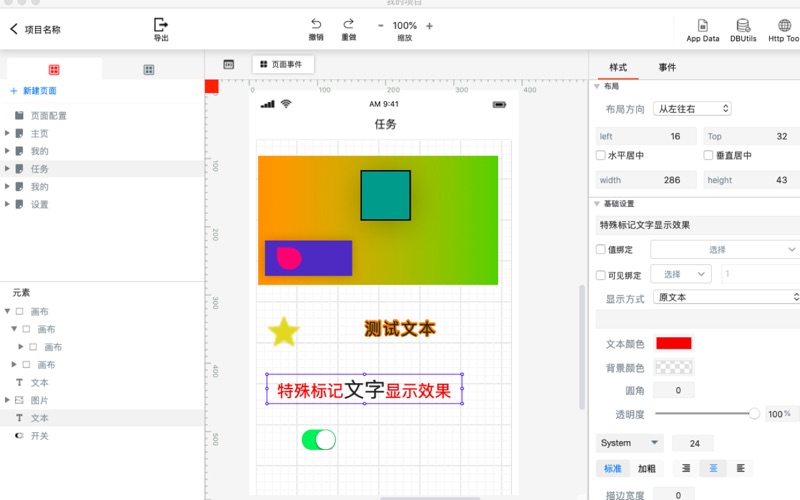The width and height of the screenshot is (800, 500).
Task: Pick the transparent 背景颜色 swatch
Action: point(673,367)
